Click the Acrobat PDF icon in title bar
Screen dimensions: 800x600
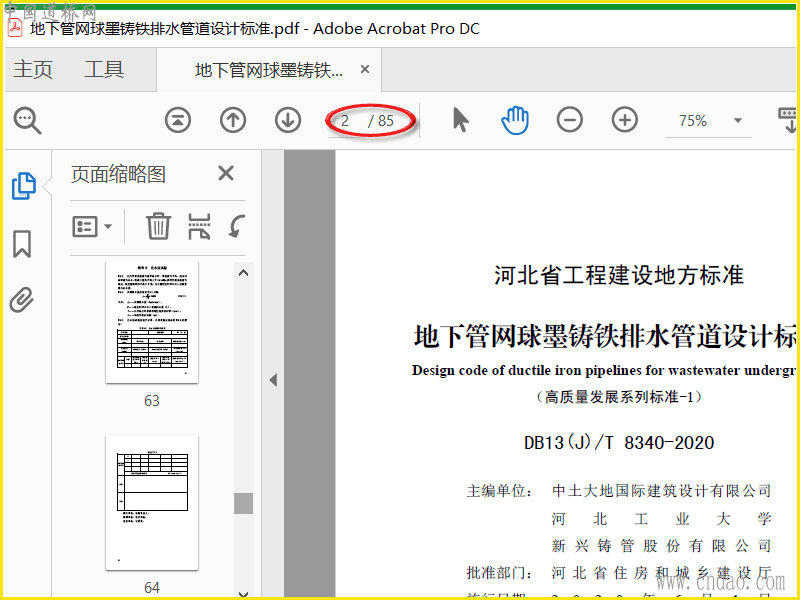point(15,28)
